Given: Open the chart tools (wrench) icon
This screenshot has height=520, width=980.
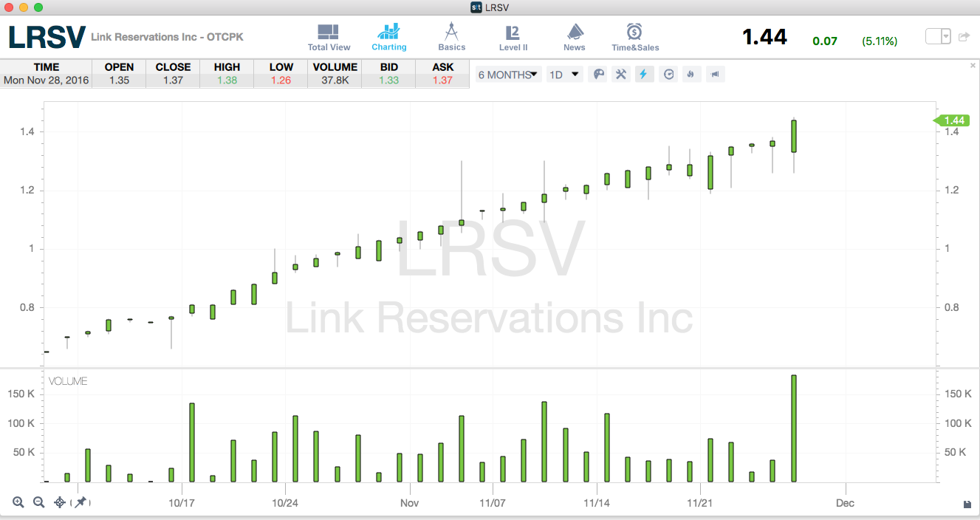Looking at the screenshot, I should point(621,75).
